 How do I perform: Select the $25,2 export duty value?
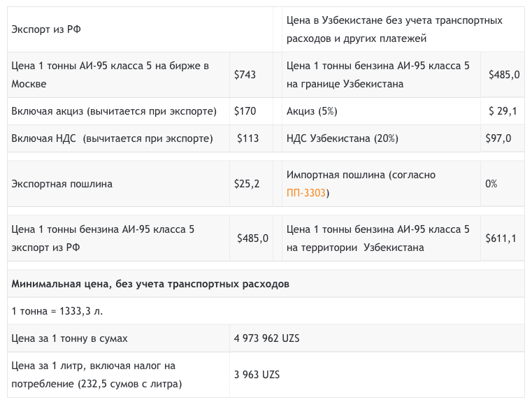click(x=247, y=184)
